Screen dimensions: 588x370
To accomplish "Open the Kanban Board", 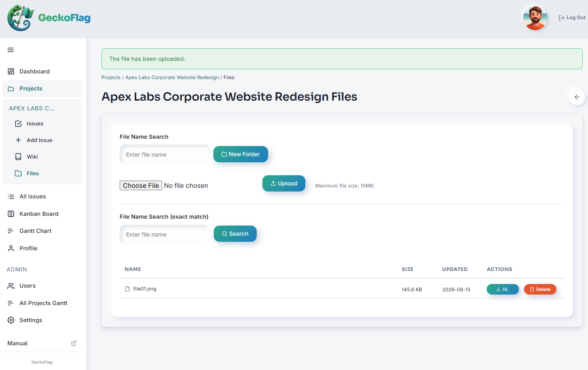I will (42, 214).
